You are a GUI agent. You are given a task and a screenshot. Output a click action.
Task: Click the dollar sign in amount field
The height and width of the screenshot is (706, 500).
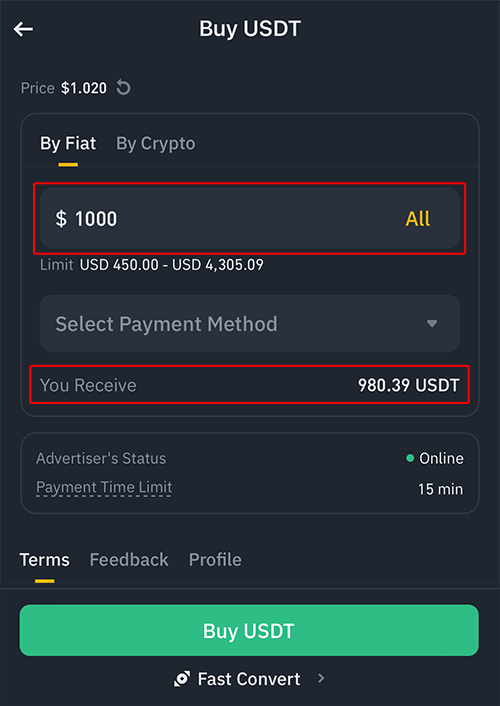click(x=61, y=218)
